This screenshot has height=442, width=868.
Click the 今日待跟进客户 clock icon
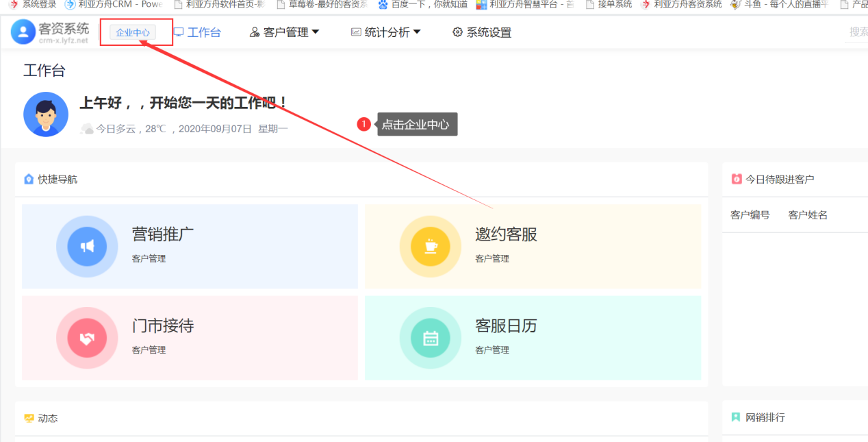(737, 179)
